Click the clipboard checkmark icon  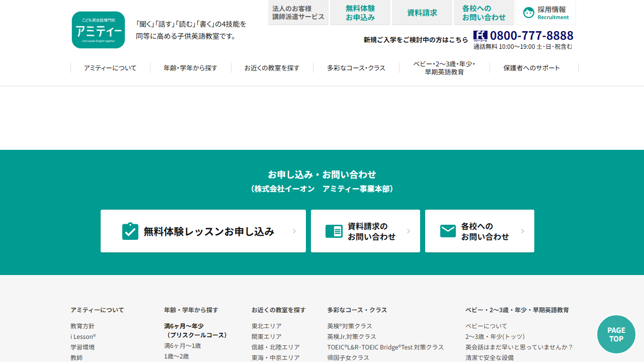click(x=130, y=231)
